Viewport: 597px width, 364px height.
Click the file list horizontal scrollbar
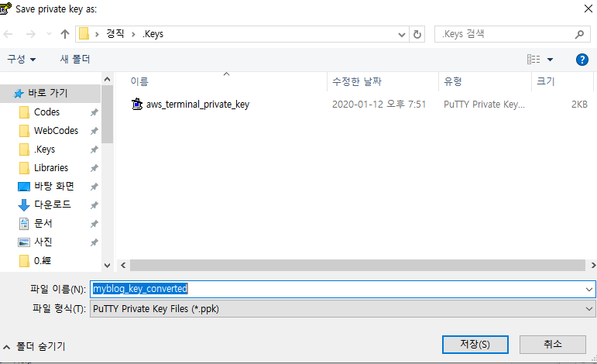coord(357,265)
